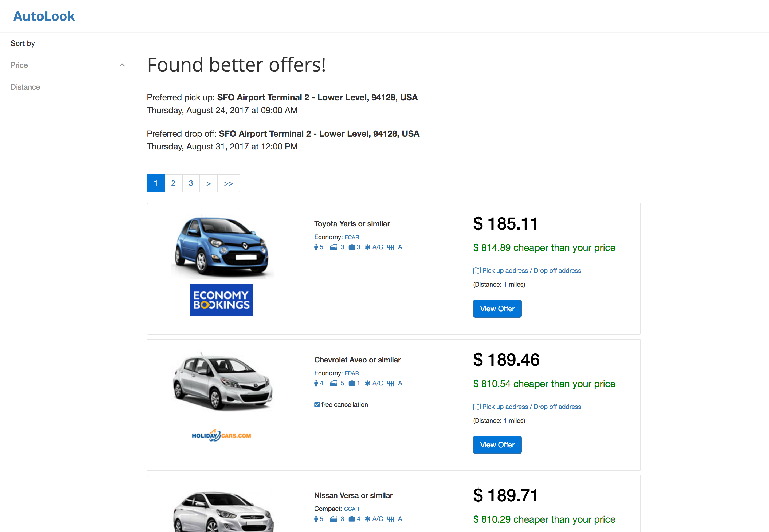This screenshot has height=532, width=769.
Task: Click the map icon next to Yaris pickup address
Action: click(x=476, y=270)
